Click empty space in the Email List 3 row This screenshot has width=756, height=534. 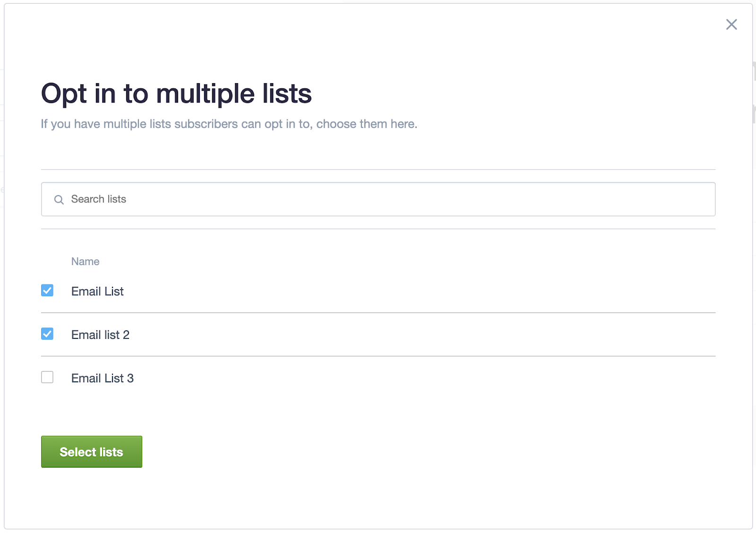(x=421, y=379)
